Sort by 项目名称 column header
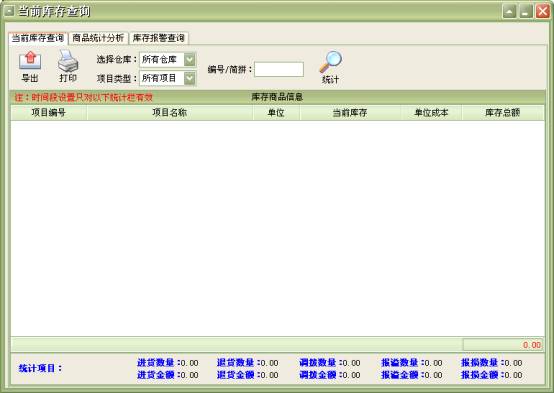This screenshot has height=393, width=554. [170, 113]
